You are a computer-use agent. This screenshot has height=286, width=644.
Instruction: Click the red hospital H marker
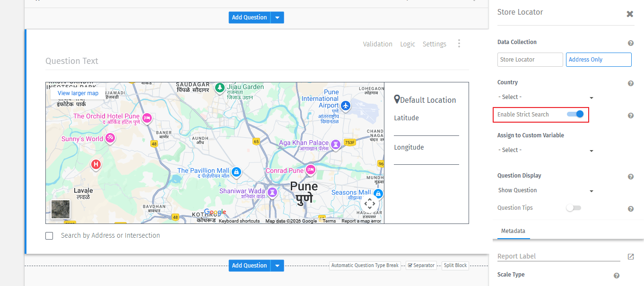tap(96, 164)
